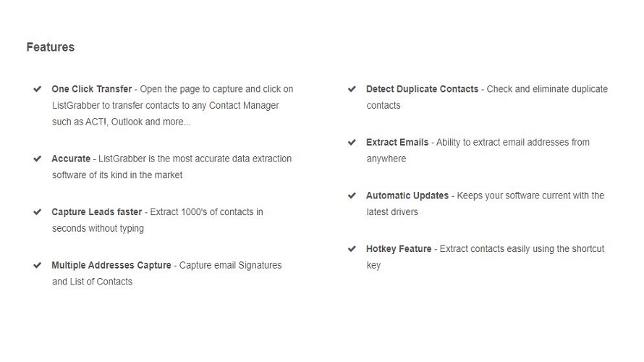Click the bold One Click Transfer title
Viewport: 644px width, 362px height.
[92, 89]
